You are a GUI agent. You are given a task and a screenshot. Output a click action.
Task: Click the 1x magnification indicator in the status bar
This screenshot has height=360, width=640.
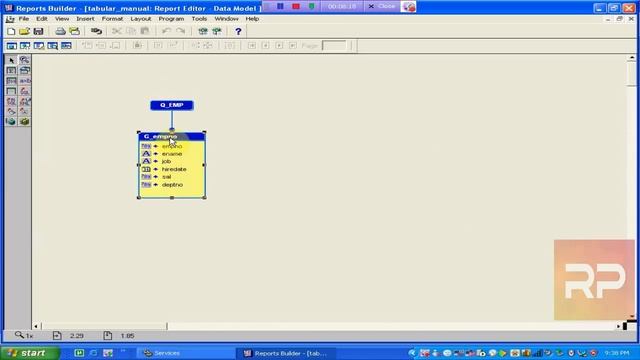coord(24,336)
